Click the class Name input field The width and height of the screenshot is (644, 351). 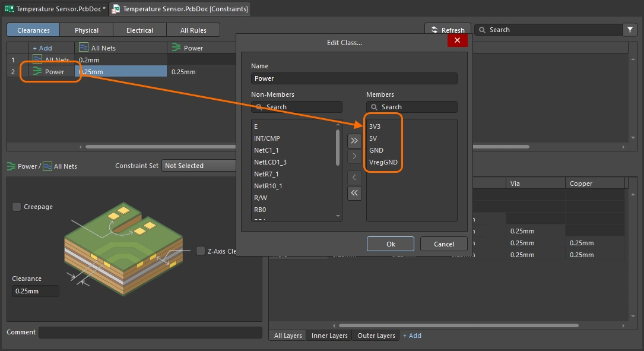coord(354,78)
